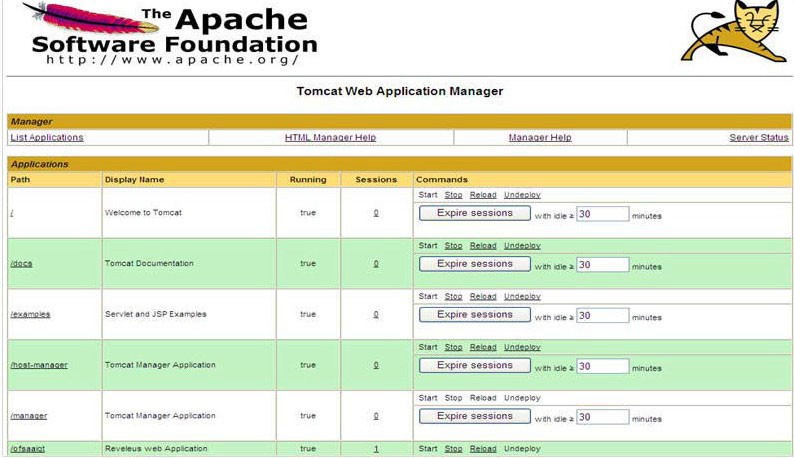Stop the /docs application
Viewport: 794px width, 458px height.
pos(453,246)
